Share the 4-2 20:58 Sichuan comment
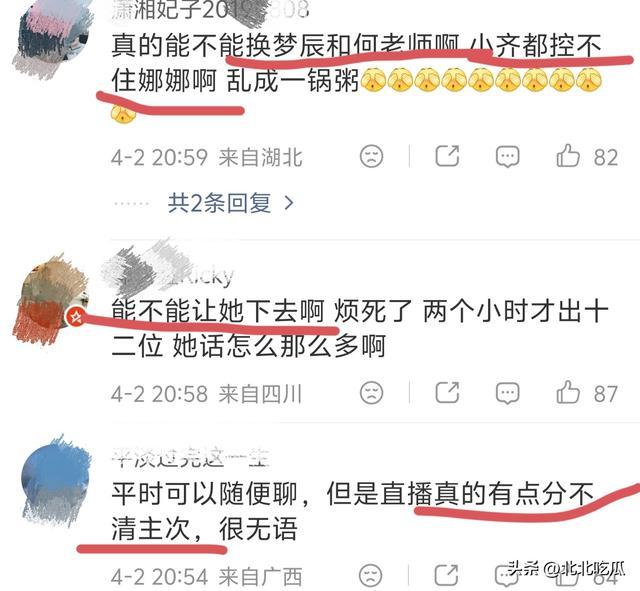This screenshot has width=640, height=591. click(x=447, y=393)
